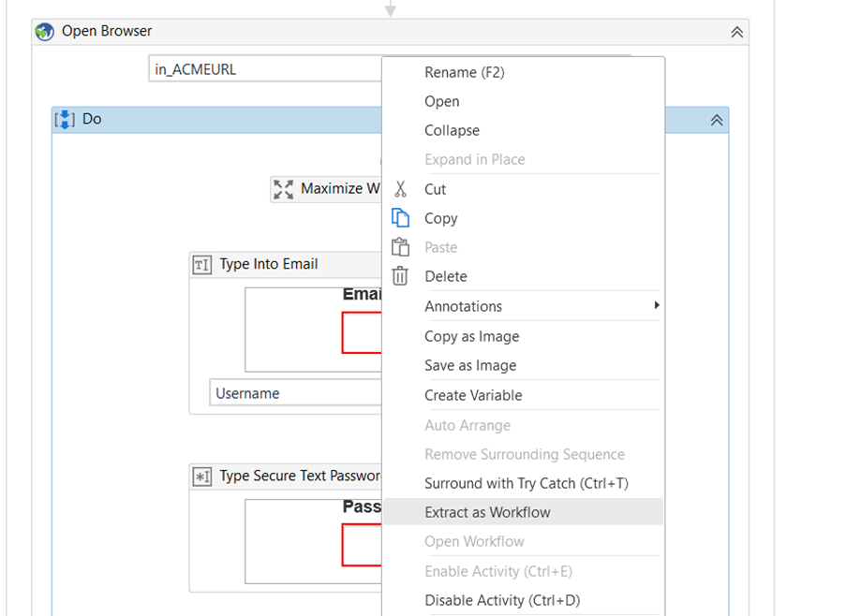861x616 pixels.
Task: Choose Copy as Image
Action: (524, 336)
